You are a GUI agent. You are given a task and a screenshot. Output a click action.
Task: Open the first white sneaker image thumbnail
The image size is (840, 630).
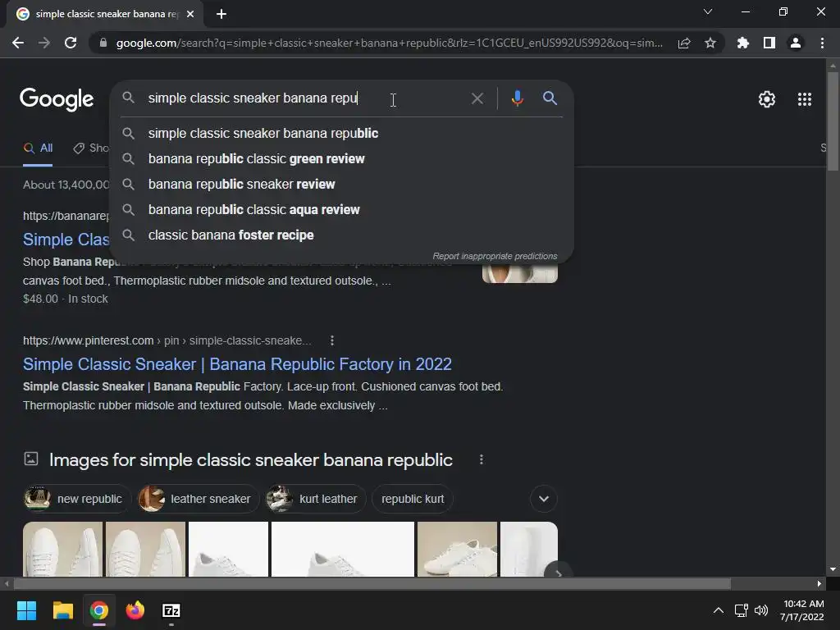[62, 549]
